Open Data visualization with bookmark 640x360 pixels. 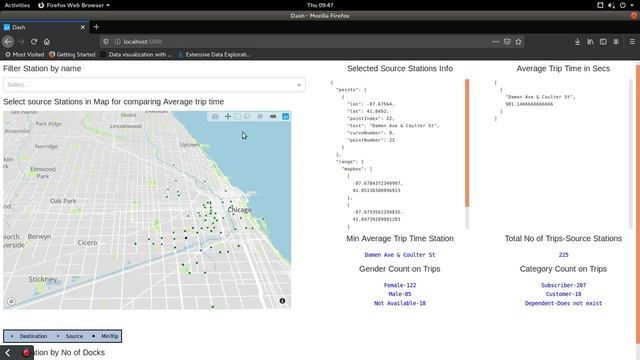pyautogui.click(x=136, y=54)
